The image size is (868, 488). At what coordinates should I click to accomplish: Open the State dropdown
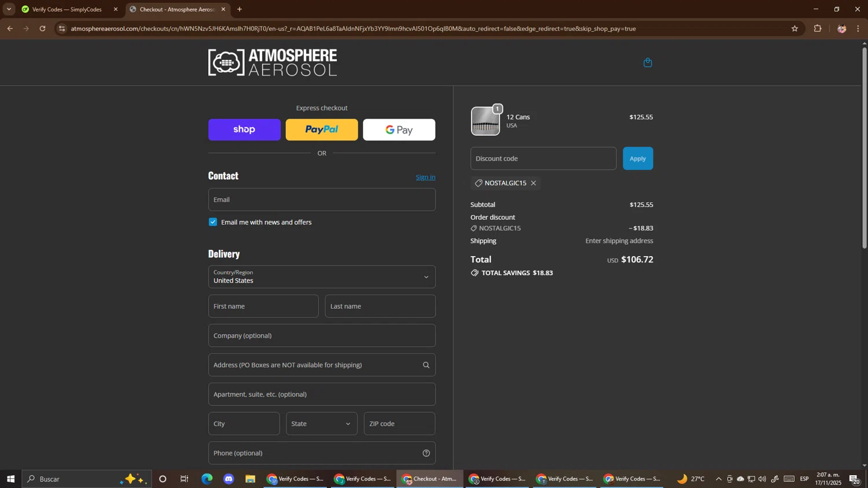click(322, 424)
